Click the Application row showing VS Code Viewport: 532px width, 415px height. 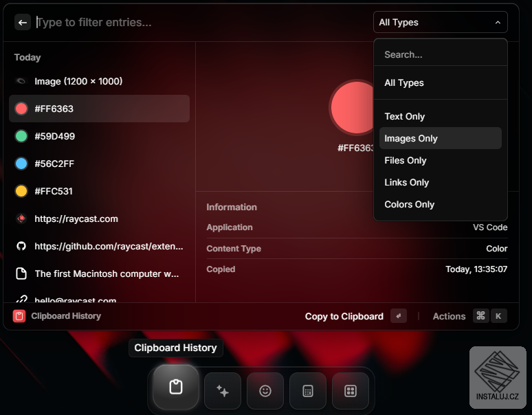tap(357, 227)
